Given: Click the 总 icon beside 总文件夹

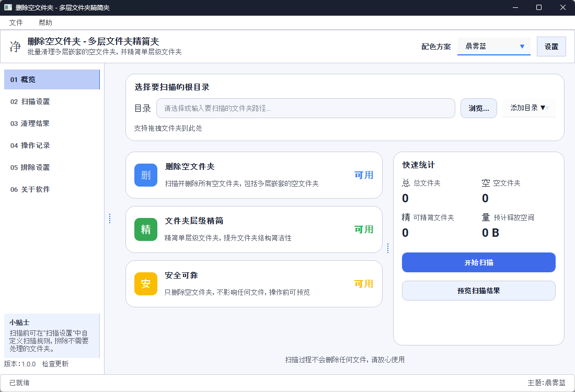Looking at the screenshot, I should click(406, 183).
